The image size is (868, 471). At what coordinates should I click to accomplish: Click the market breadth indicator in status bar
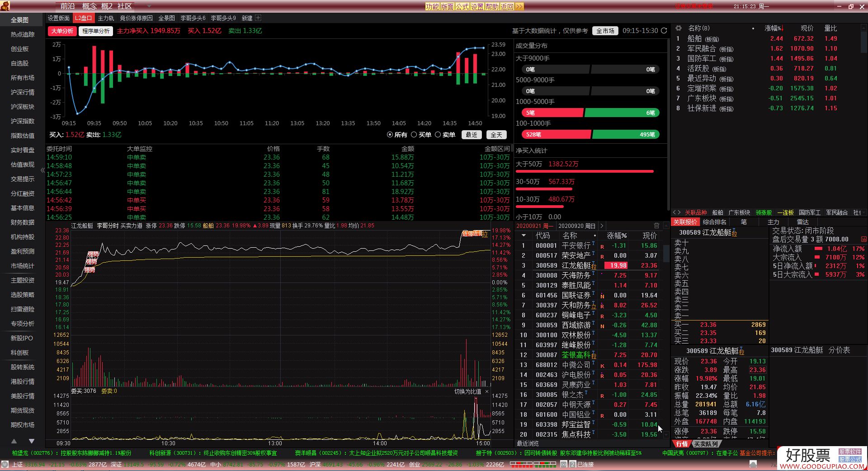(x=533, y=464)
